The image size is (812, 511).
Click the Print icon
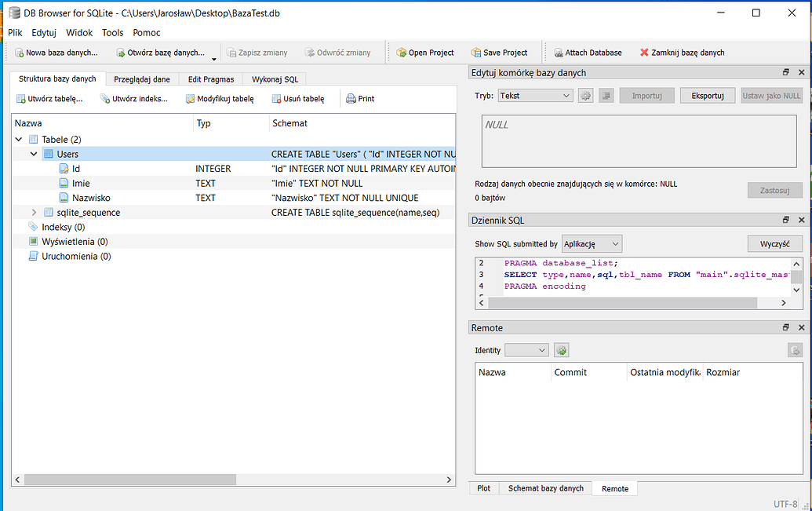coord(351,99)
